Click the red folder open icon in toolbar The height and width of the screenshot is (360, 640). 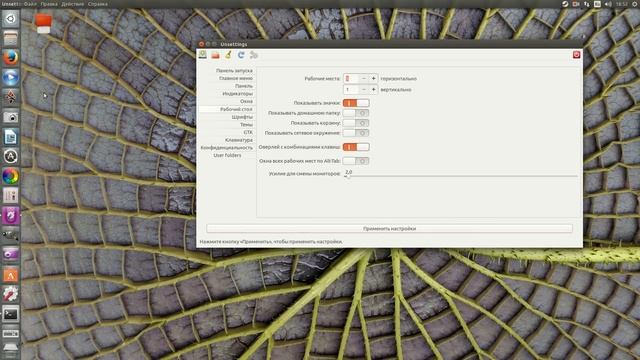point(215,55)
